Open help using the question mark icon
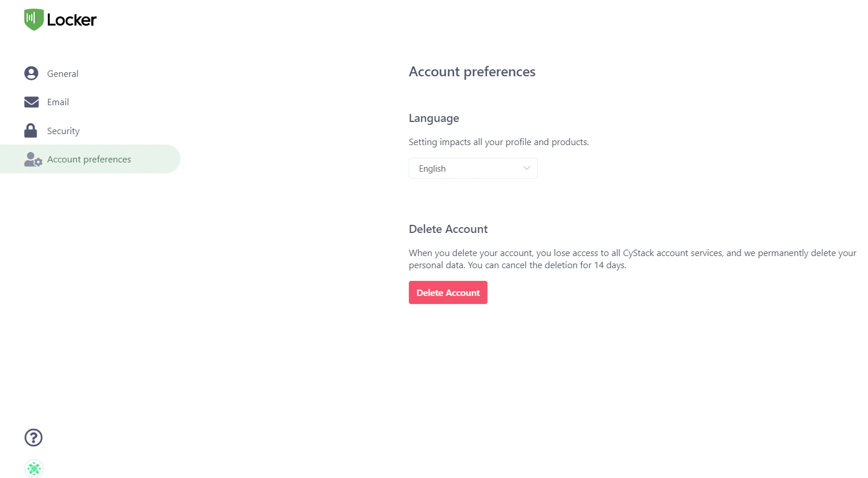Viewport: 868px width, 478px height. [x=33, y=438]
